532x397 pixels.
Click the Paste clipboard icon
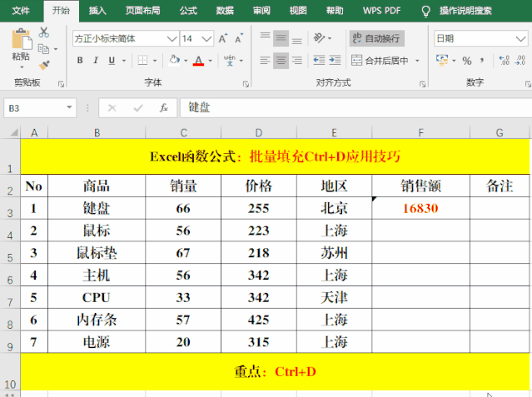click(x=21, y=44)
